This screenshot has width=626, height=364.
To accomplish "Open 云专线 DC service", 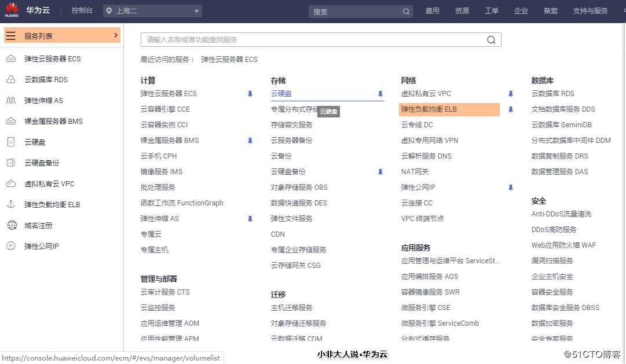I will 417,125.
